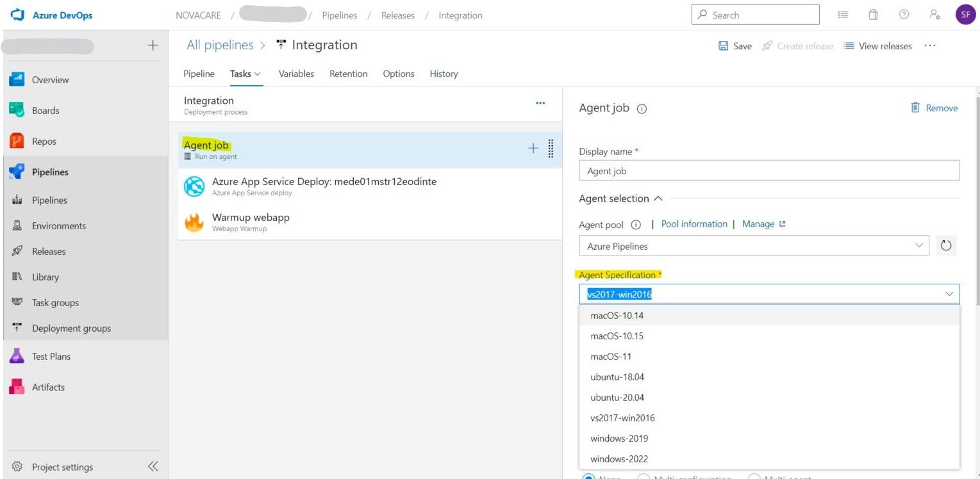Choose ubuntu-18.04 from the list

(x=769, y=377)
